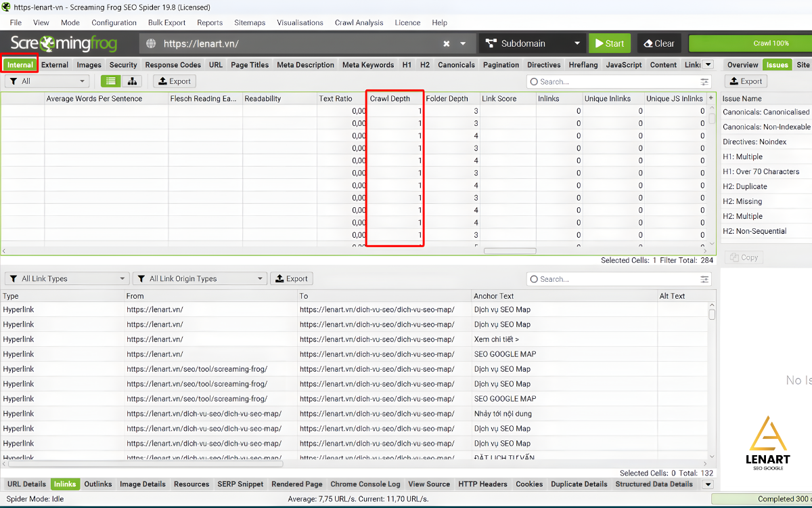Switch to the Response Codes tab
This screenshot has height=508, width=812.
click(173, 65)
